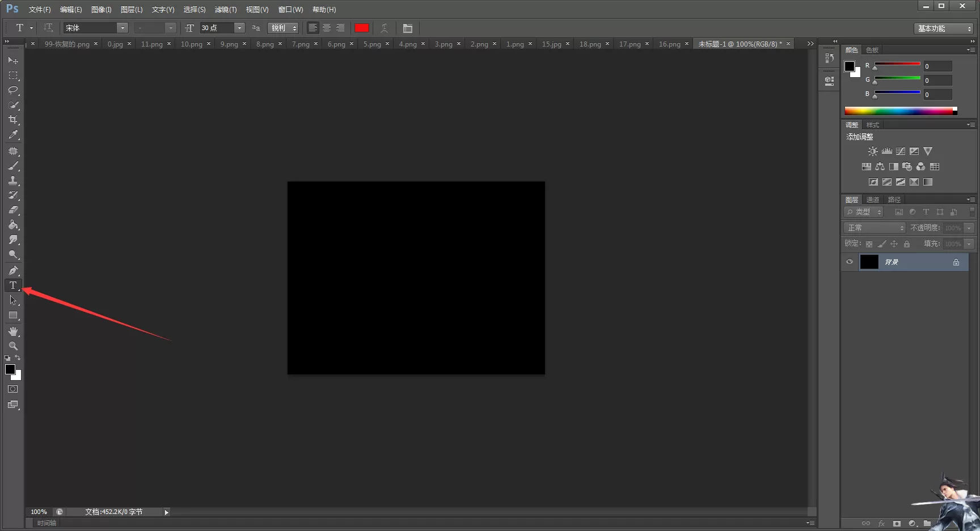Image resolution: width=980 pixels, height=531 pixels.
Task: Activate the Hand tool
Action: tap(13, 331)
